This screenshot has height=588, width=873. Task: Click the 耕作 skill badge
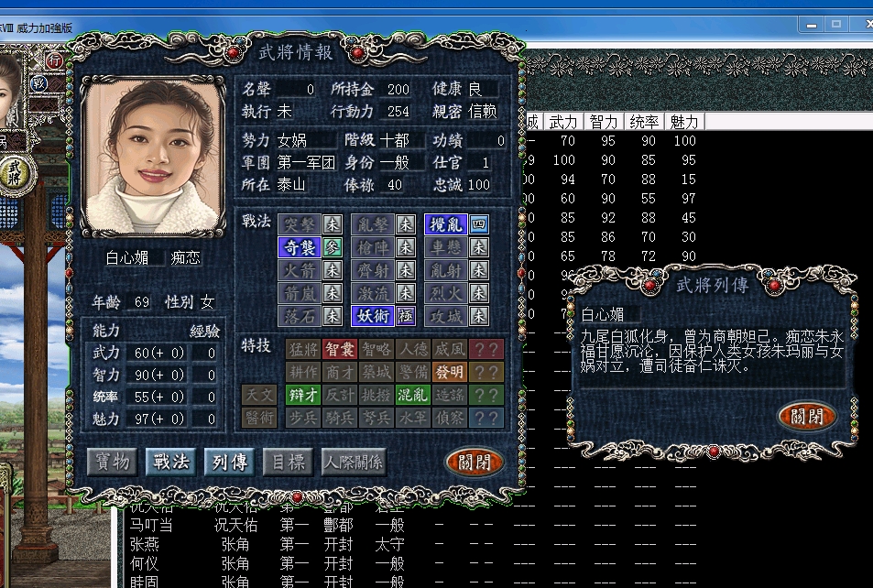point(303,372)
